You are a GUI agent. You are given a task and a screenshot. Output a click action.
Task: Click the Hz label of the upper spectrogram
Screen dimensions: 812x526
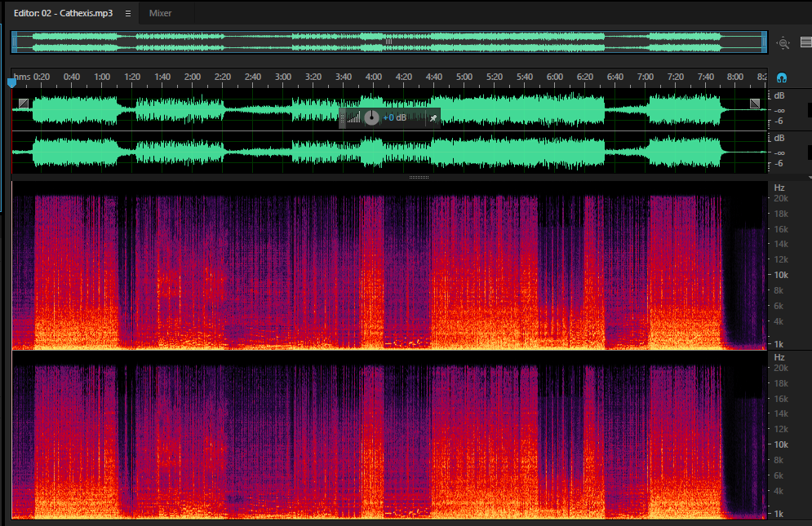click(779, 188)
